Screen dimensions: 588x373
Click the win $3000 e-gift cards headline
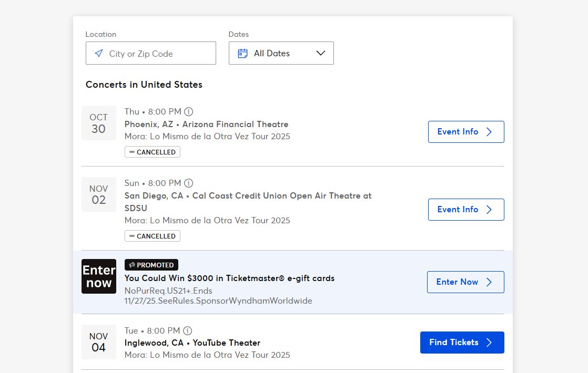pyautogui.click(x=229, y=278)
